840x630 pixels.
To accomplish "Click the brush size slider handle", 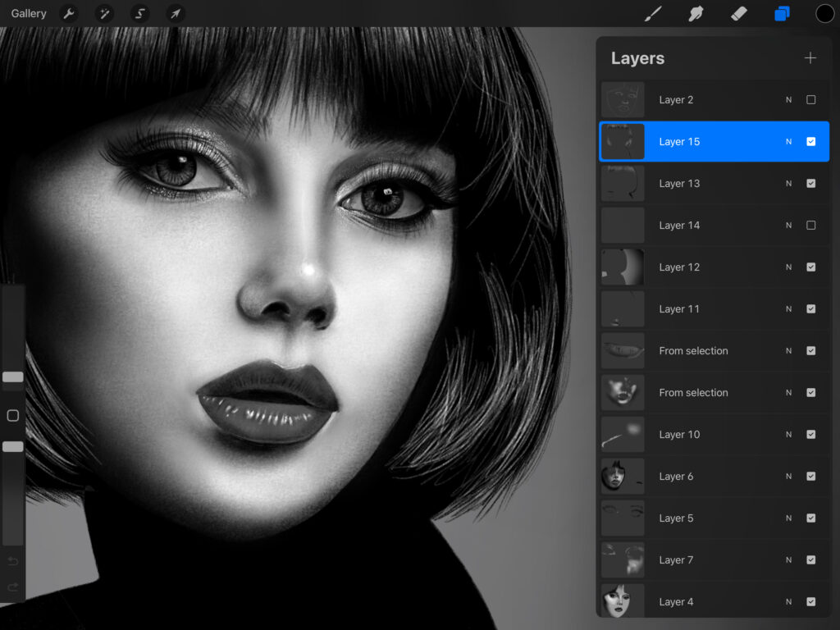I will tap(13, 377).
